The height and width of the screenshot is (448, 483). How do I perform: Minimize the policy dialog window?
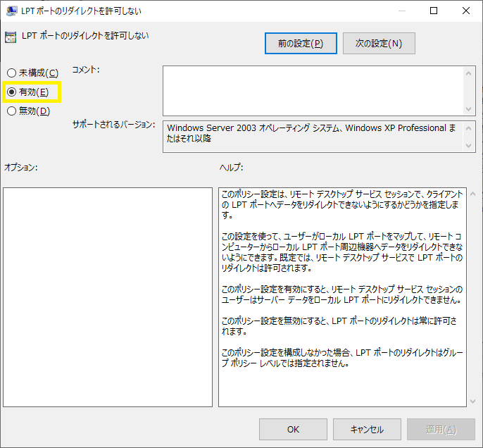[401, 11]
